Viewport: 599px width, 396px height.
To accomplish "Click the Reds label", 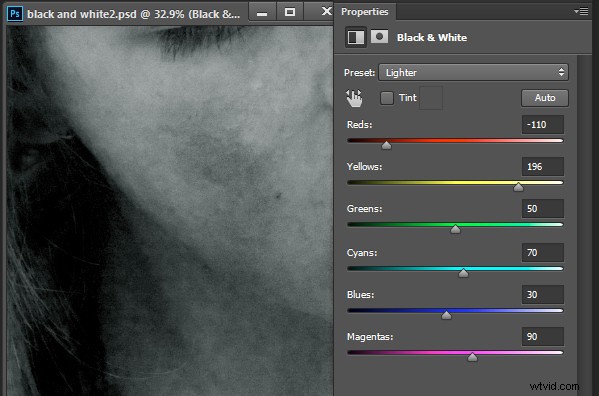I will [359, 124].
